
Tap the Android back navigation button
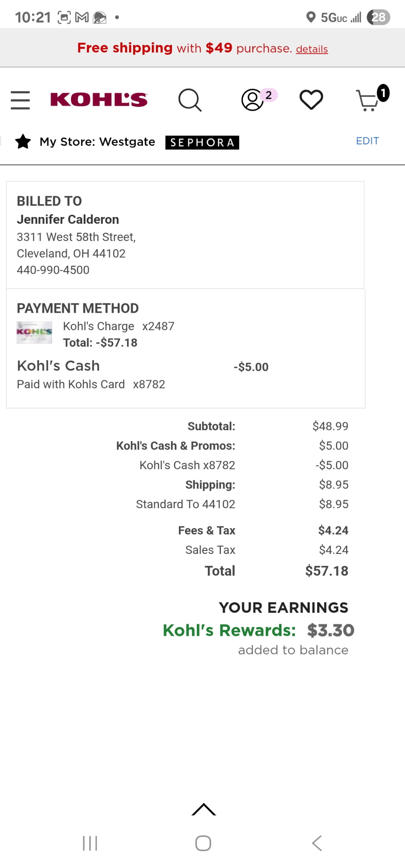point(317,843)
